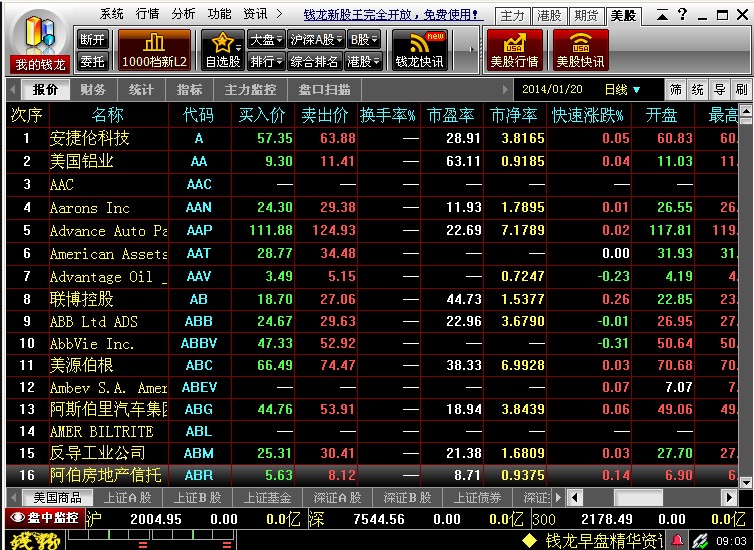
Task: Click the 钱龙 logo at bottom left
Action: pos(35,541)
